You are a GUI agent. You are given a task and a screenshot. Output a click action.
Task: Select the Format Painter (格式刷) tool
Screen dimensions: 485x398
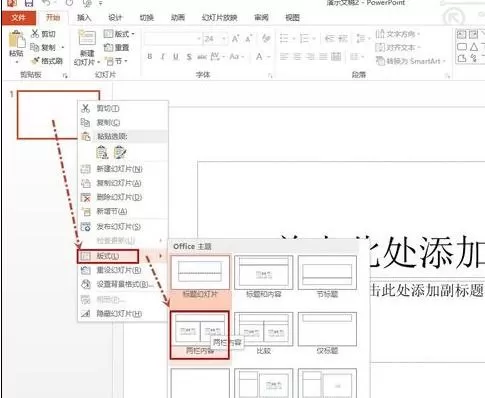47,61
